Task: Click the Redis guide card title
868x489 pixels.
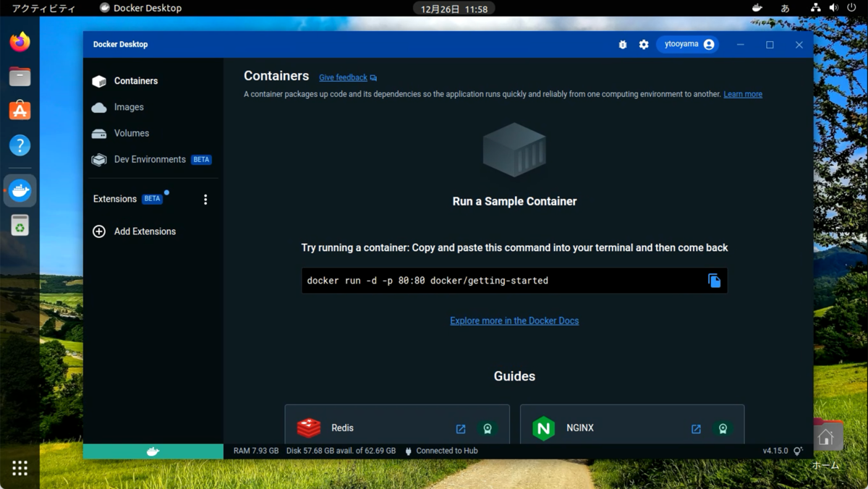Action: click(x=342, y=428)
